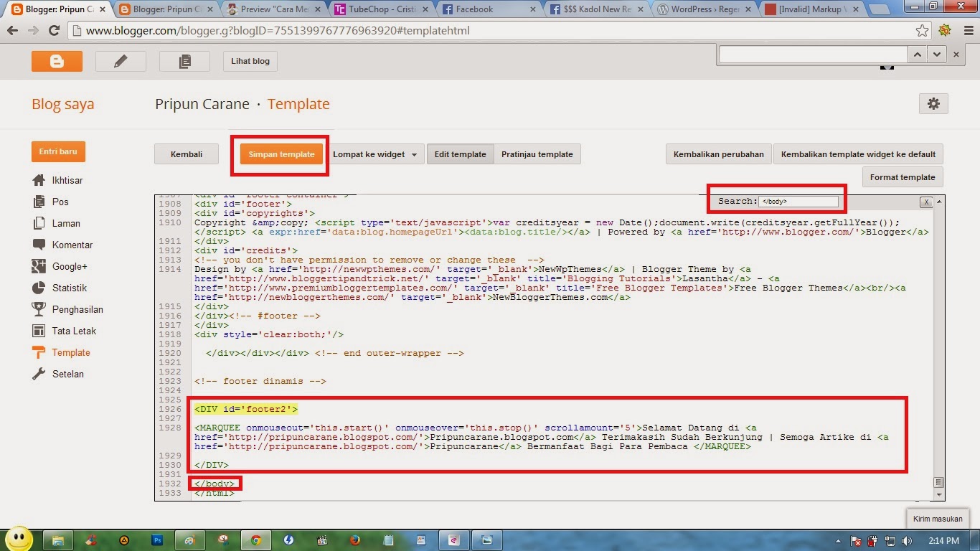
Task: Click the Komentar speech bubble icon
Action: (x=39, y=245)
